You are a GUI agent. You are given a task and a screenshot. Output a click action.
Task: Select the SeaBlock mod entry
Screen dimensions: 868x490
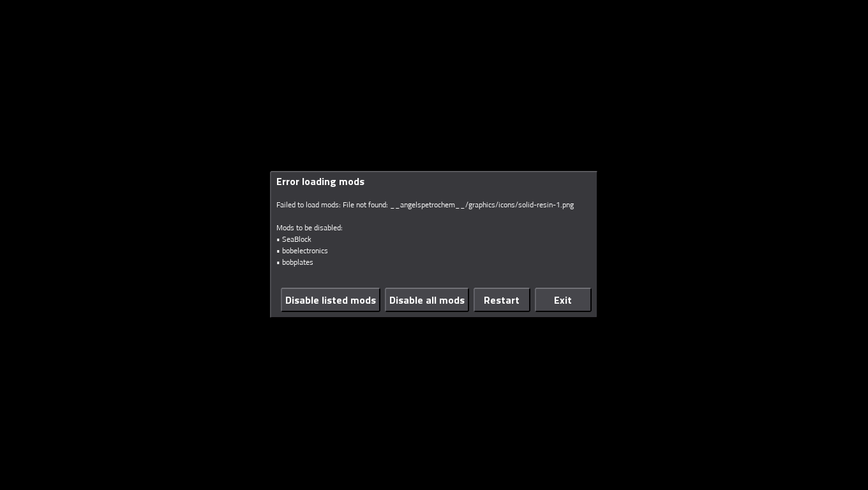point(297,239)
